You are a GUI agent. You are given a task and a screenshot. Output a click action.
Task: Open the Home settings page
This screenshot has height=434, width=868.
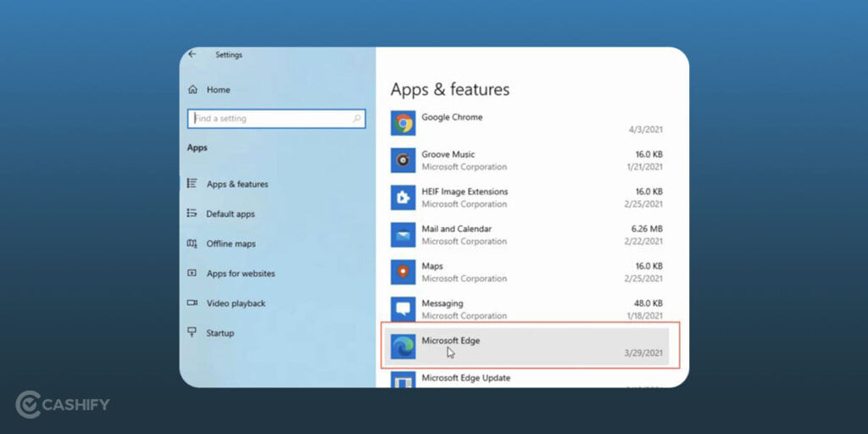[218, 90]
